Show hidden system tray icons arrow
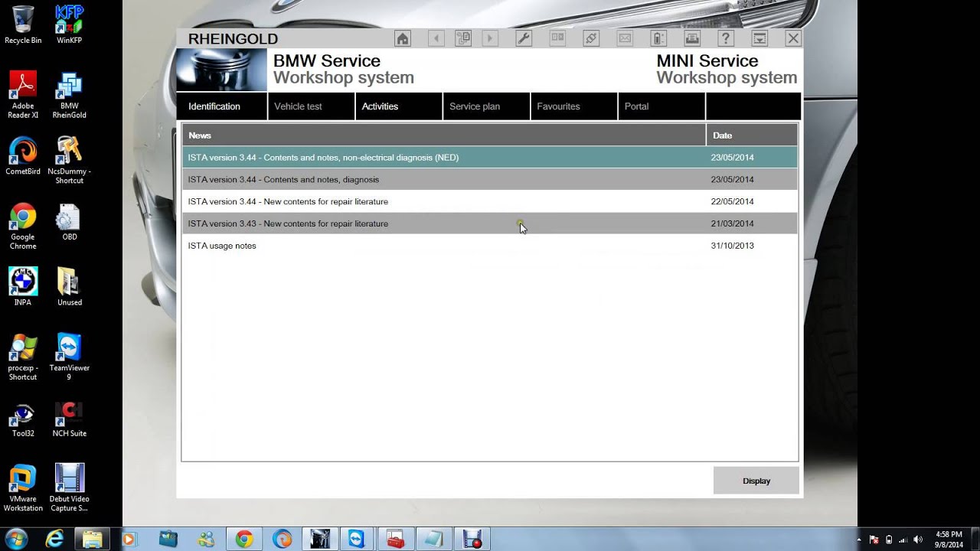Image resolution: width=980 pixels, height=551 pixels. coord(859,540)
